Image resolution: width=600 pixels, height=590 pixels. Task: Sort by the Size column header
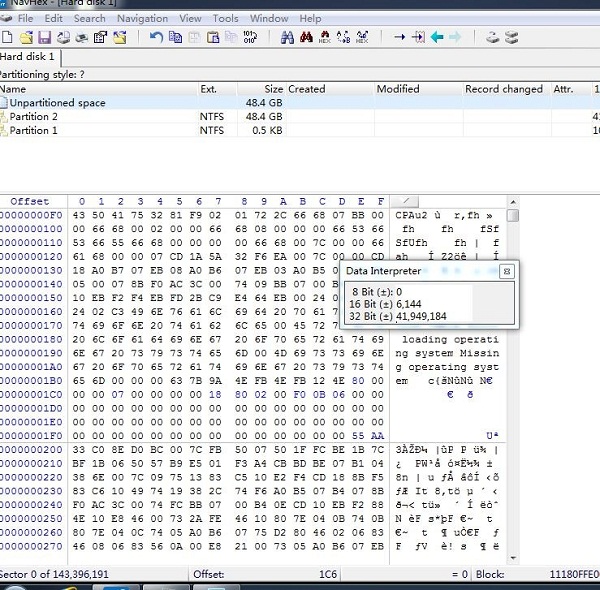262,89
